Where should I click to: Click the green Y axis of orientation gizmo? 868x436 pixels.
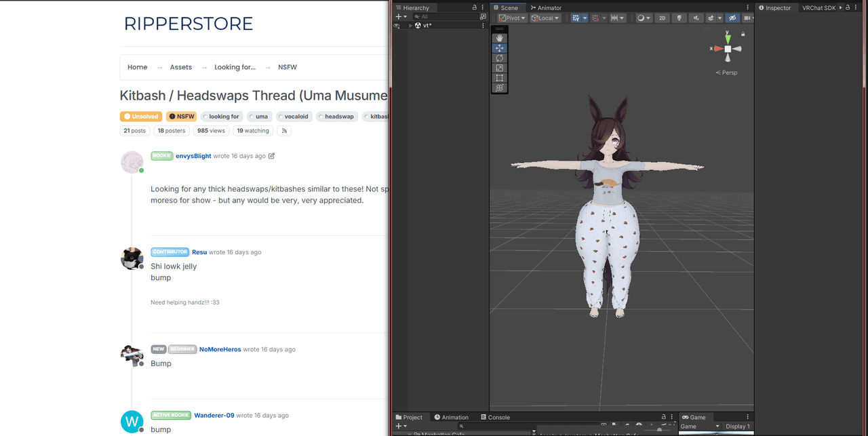[x=728, y=38]
